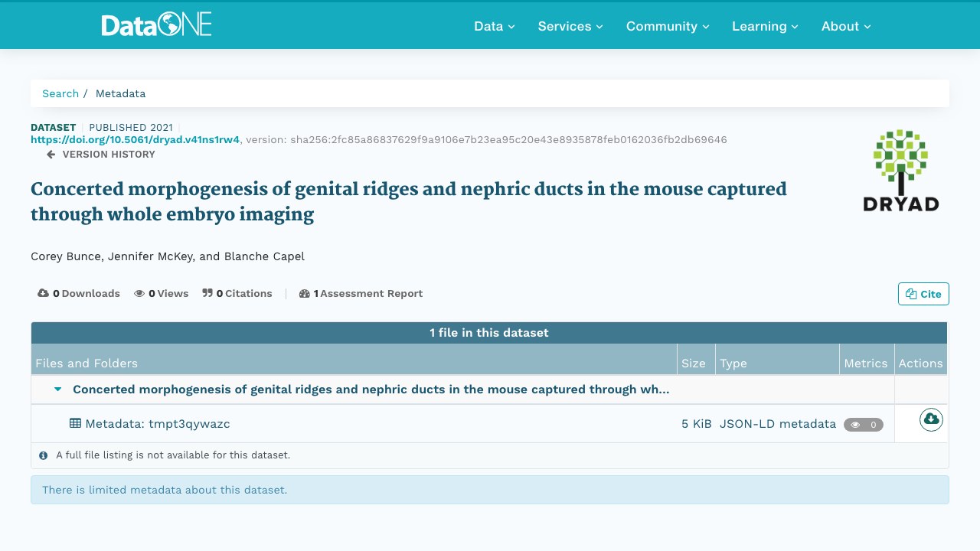Click the 0 Views metric
The height and width of the screenshot is (551, 980).
pos(162,293)
